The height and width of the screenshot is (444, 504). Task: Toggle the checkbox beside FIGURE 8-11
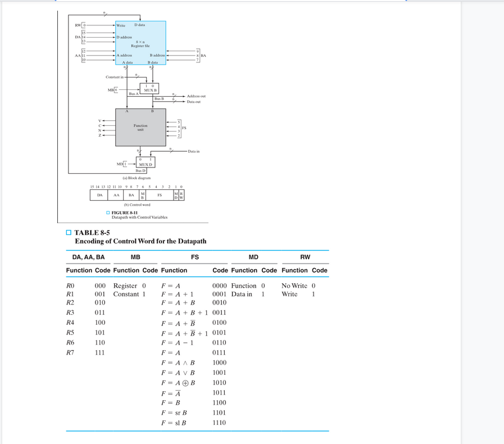coord(108,212)
